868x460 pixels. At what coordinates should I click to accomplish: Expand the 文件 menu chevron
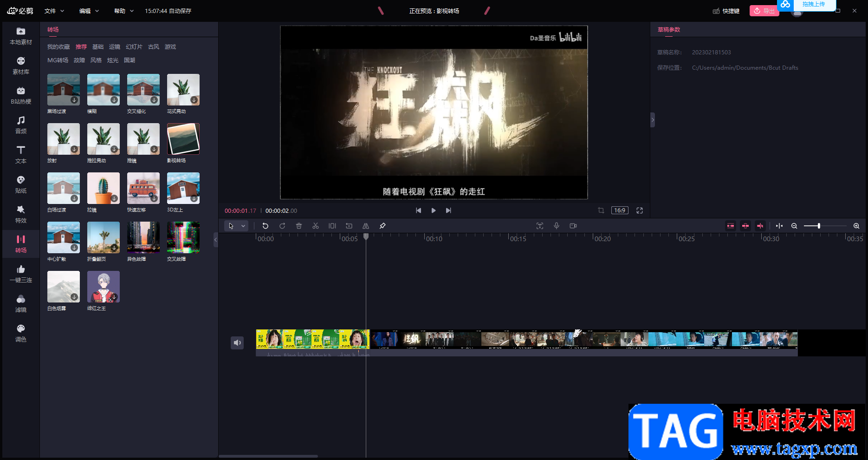[x=62, y=11]
